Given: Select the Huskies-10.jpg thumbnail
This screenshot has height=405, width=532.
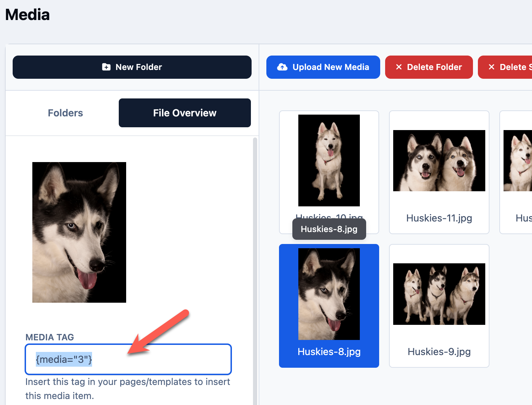Looking at the screenshot, I should 329,160.
